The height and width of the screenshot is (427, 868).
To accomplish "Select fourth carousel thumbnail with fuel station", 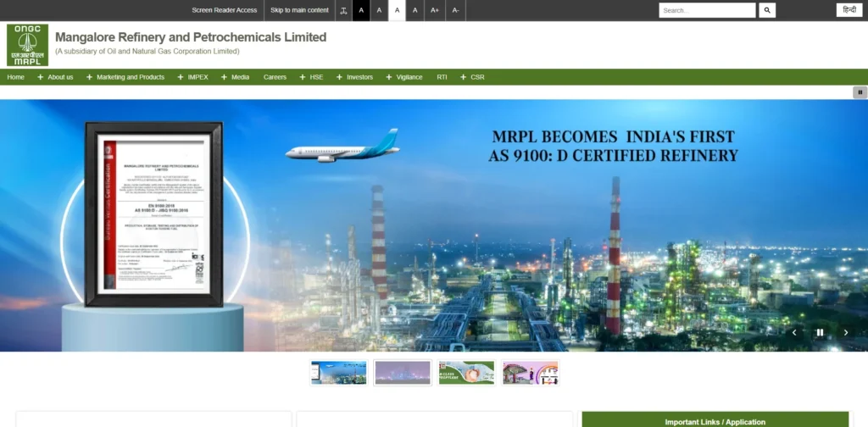I will (x=531, y=373).
